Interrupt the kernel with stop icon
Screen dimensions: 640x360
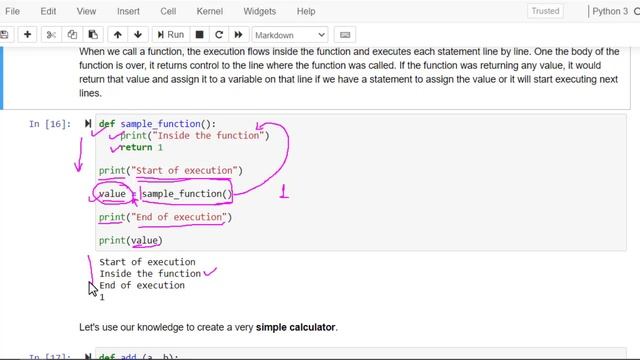199,35
